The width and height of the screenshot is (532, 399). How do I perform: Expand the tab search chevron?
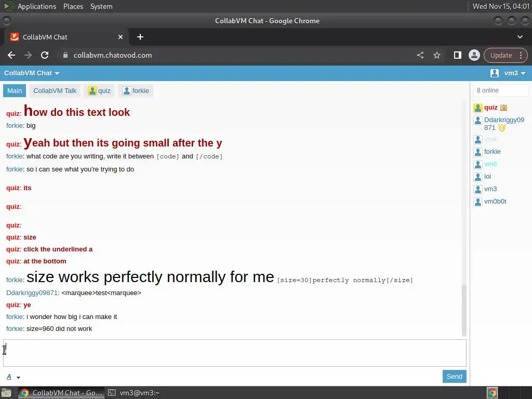click(x=520, y=37)
